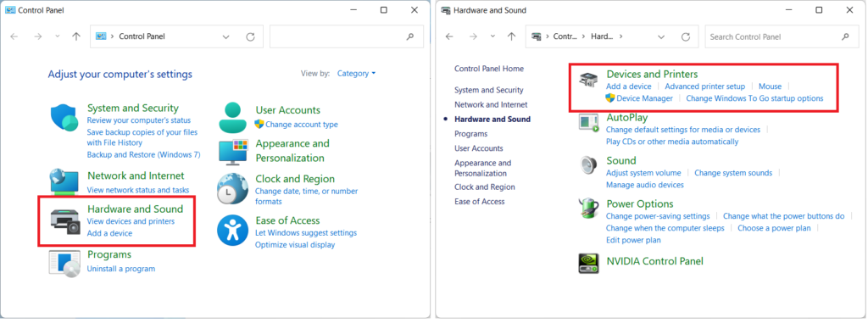Viewport: 868px width, 323px height.
Task: Refresh the Control Panel window
Action: pos(250,36)
